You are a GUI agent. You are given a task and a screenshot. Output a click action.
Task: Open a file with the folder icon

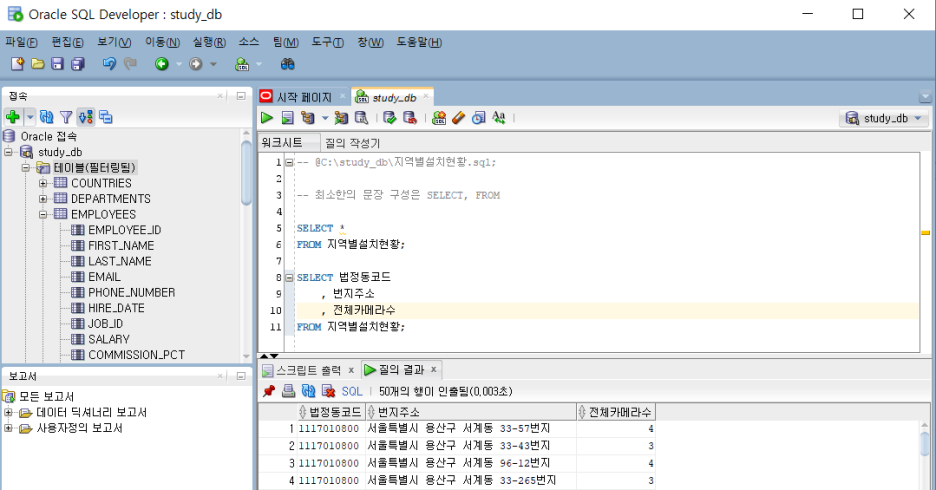pos(38,64)
